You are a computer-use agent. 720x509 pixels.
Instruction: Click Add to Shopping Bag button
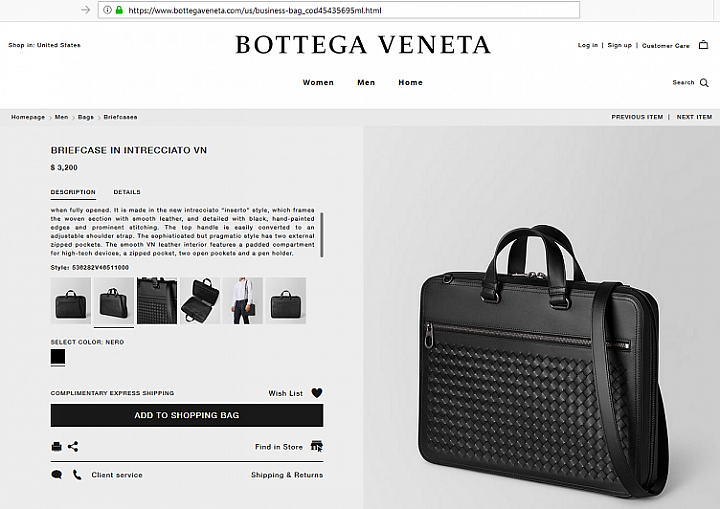(x=187, y=415)
